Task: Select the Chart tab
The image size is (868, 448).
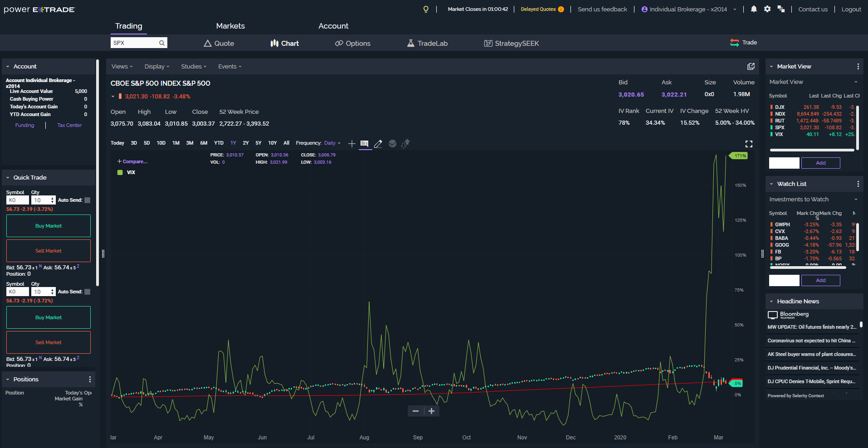Action: pos(285,44)
